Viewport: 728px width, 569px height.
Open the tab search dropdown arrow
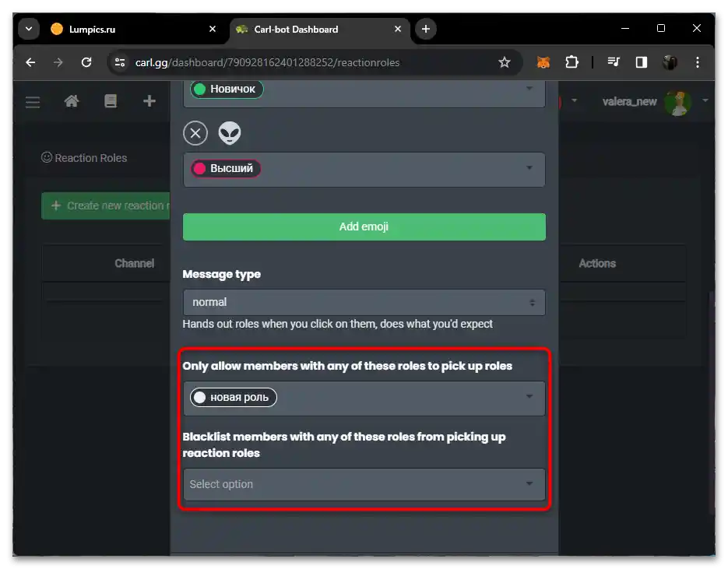pos(29,29)
